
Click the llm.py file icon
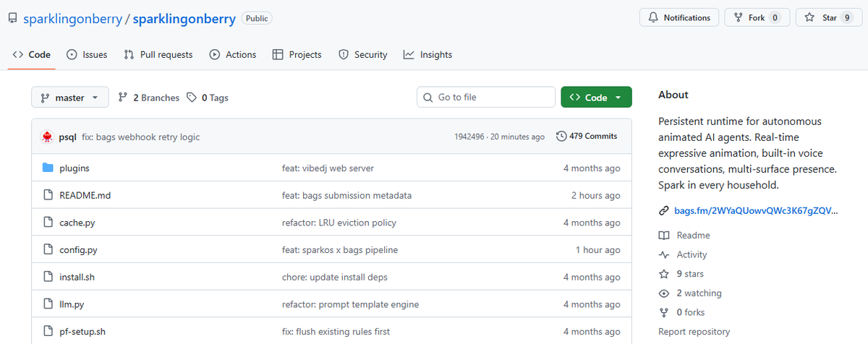(x=48, y=304)
